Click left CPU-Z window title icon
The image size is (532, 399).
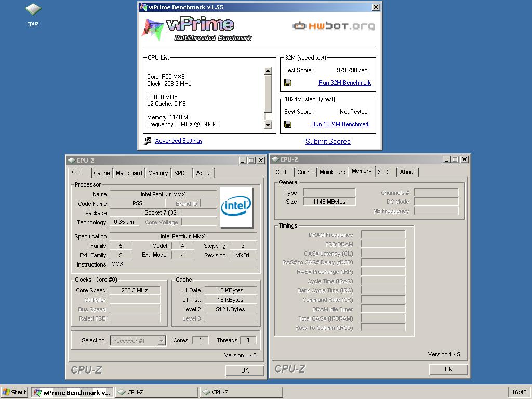pos(71,160)
